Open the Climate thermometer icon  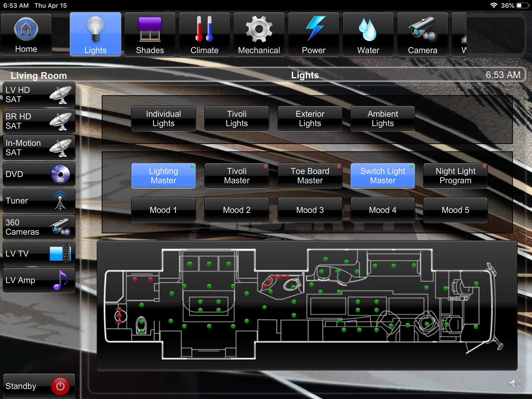click(204, 34)
